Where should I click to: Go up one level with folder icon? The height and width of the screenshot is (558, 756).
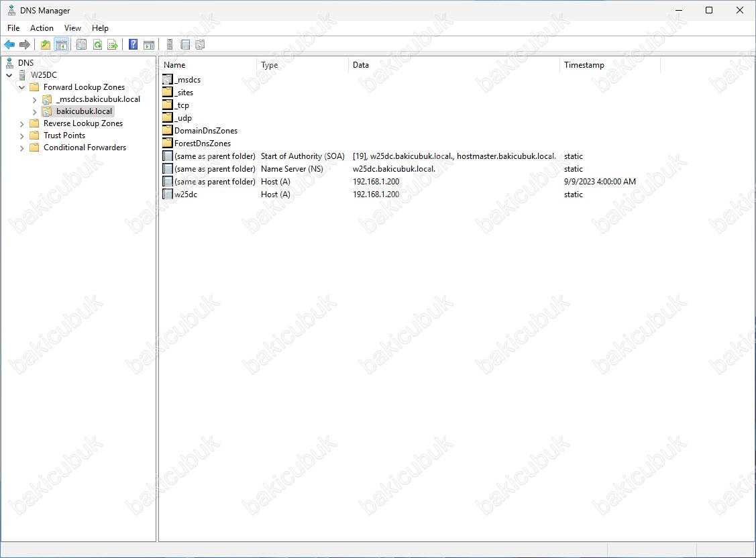click(x=46, y=45)
